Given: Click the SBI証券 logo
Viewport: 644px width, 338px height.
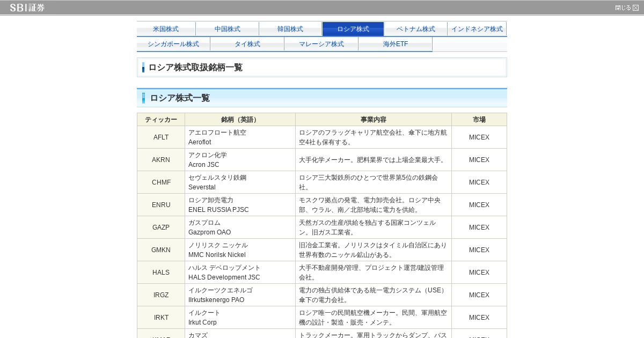Looking at the screenshot, I should (27, 8).
